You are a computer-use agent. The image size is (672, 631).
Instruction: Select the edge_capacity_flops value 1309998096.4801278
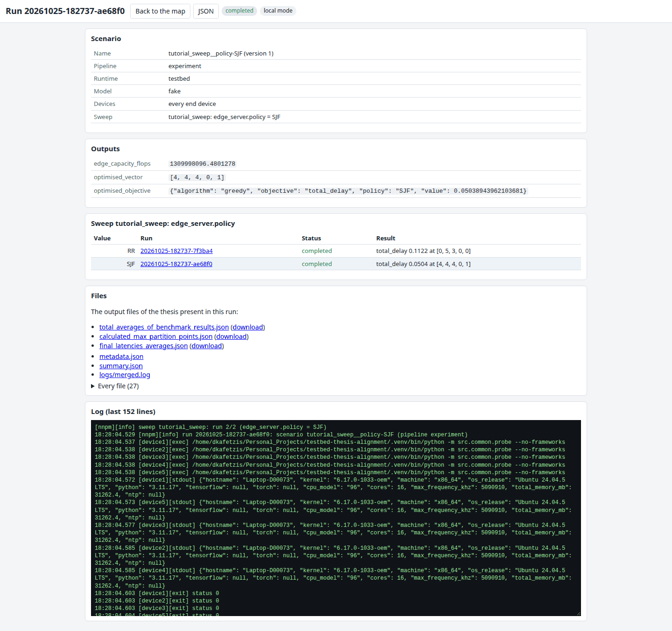[x=203, y=164]
